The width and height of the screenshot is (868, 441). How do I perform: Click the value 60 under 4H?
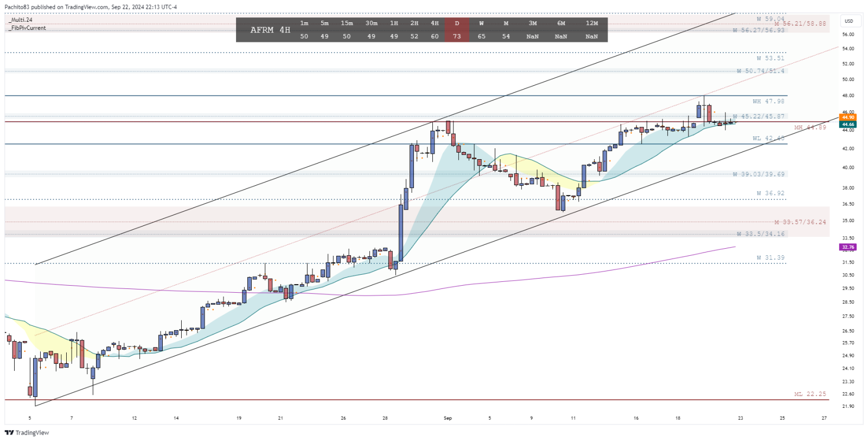435,36
